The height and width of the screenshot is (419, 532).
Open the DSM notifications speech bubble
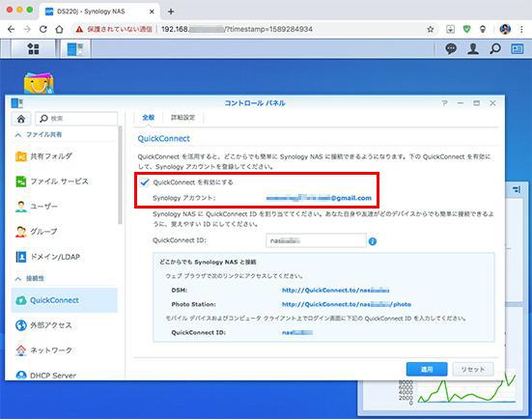(x=451, y=49)
